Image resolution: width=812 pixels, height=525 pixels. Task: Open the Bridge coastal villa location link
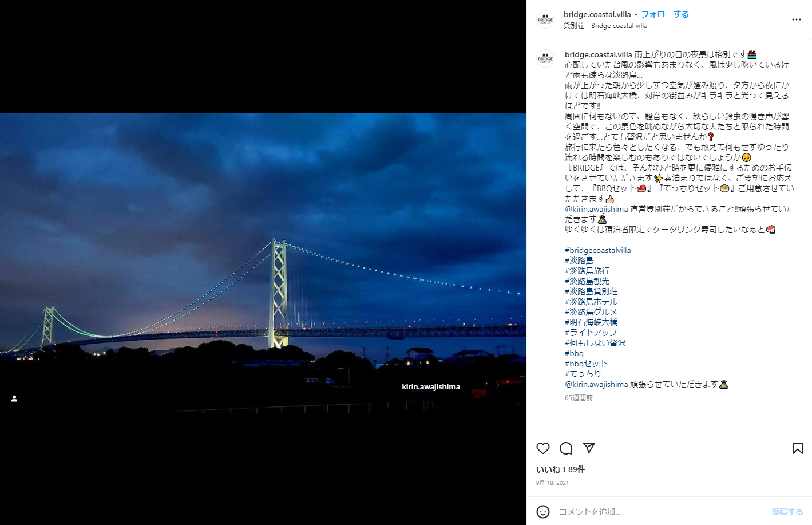click(x=619, y=26)
